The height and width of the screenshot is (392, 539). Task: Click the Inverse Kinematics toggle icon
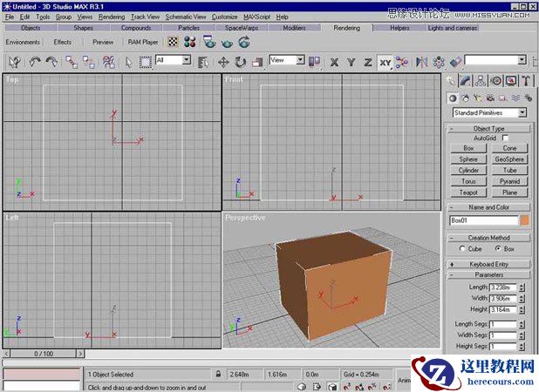(x=402, y=63)
